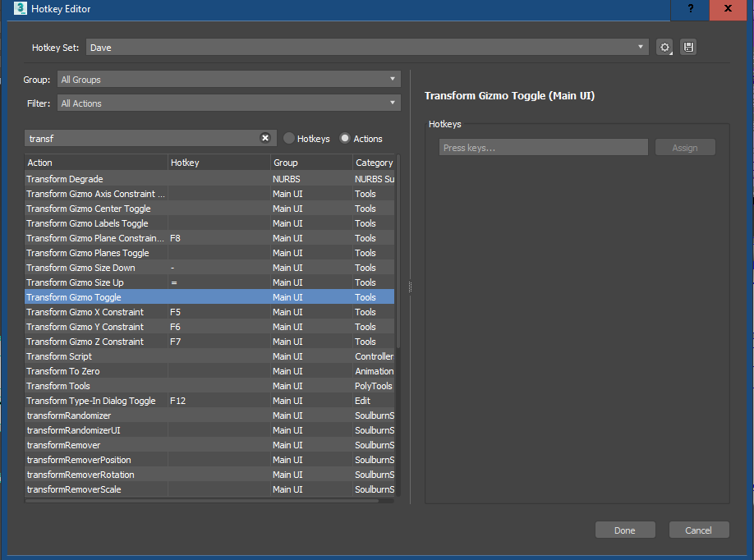The width and height of the screenshot is (754, 560).
Task: Clear the search field using the X icon
Action: click(264, 137)
